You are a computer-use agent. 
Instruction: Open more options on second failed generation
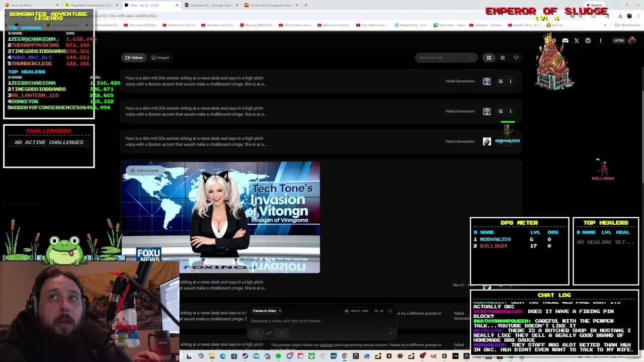point(510,111)
